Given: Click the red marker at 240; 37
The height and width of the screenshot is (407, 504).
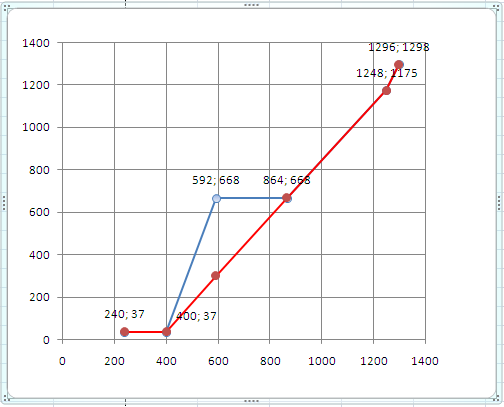Looking at the screenshot, I should [124, 332].
